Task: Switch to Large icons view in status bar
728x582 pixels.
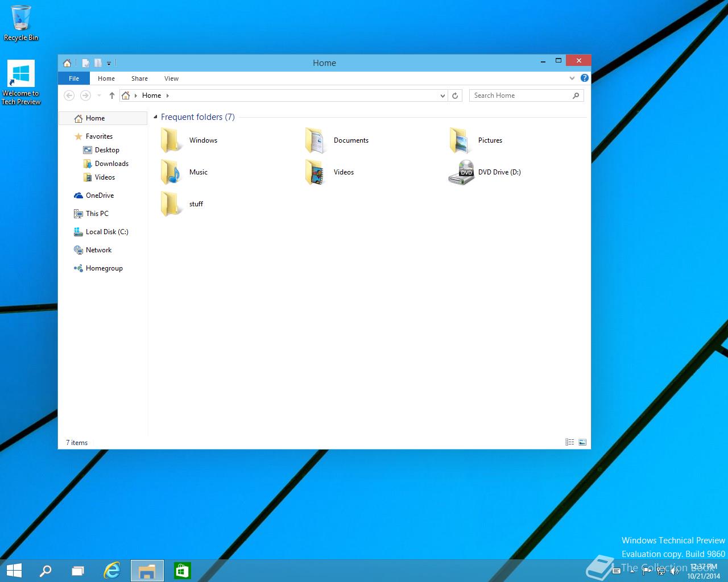Action: coord(582,442)
